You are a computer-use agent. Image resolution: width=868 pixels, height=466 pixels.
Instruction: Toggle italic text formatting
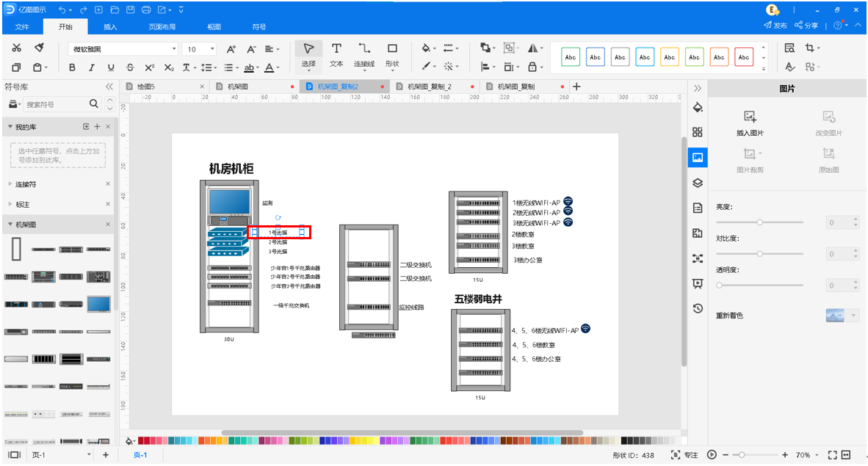pos(91,68)
